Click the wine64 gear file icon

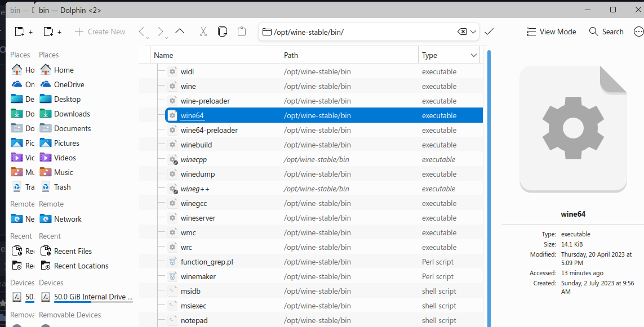pyautogui.click(x=172, y=116)
